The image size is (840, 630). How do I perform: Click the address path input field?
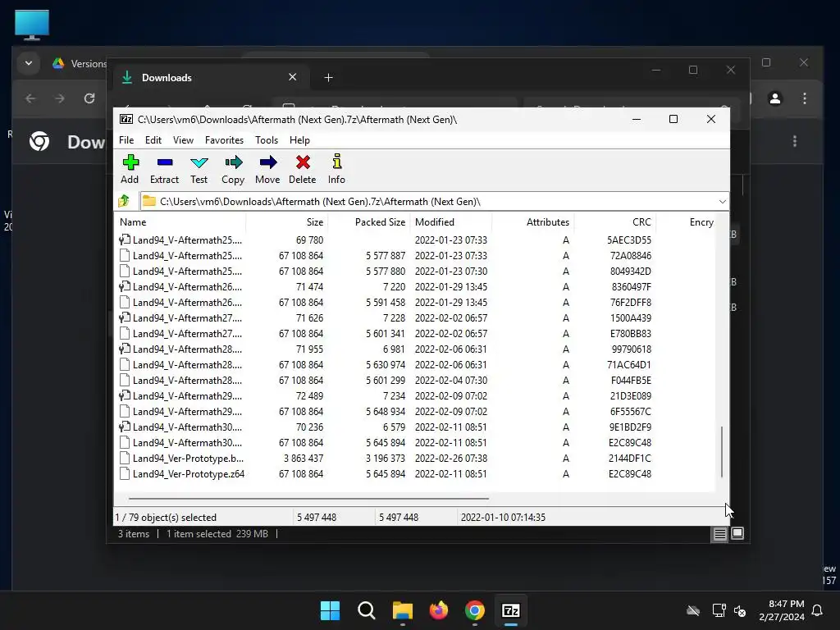click(x=434, y=202)
